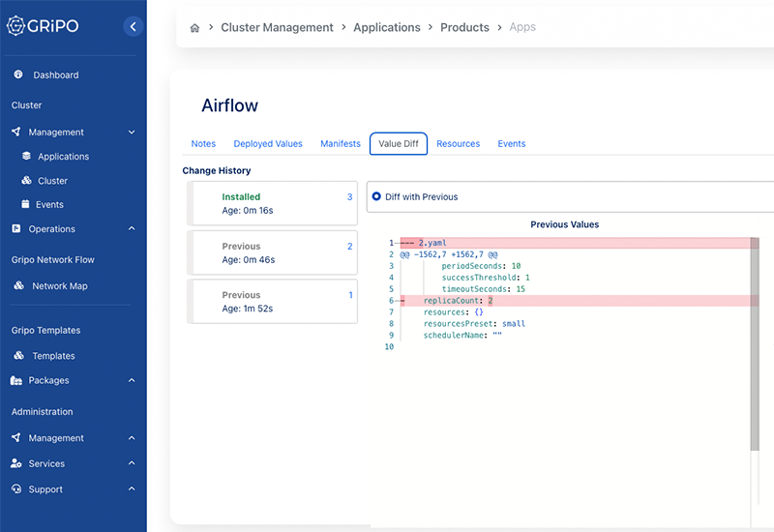Screen dimensions: 774x532
Task: Click the 'resourcesPreset: small' line
Action: [x=474, y=324]
